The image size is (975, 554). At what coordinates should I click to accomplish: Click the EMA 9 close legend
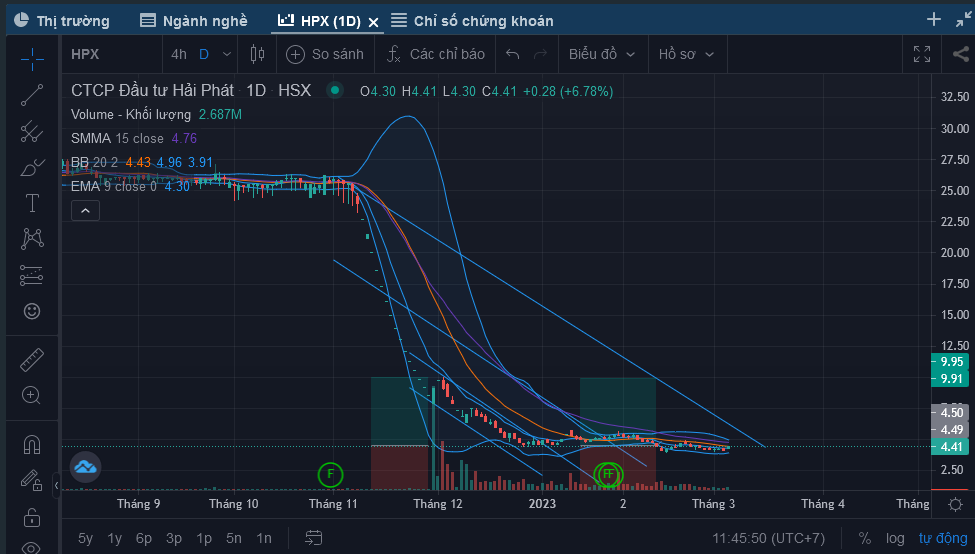coord(114,186)
